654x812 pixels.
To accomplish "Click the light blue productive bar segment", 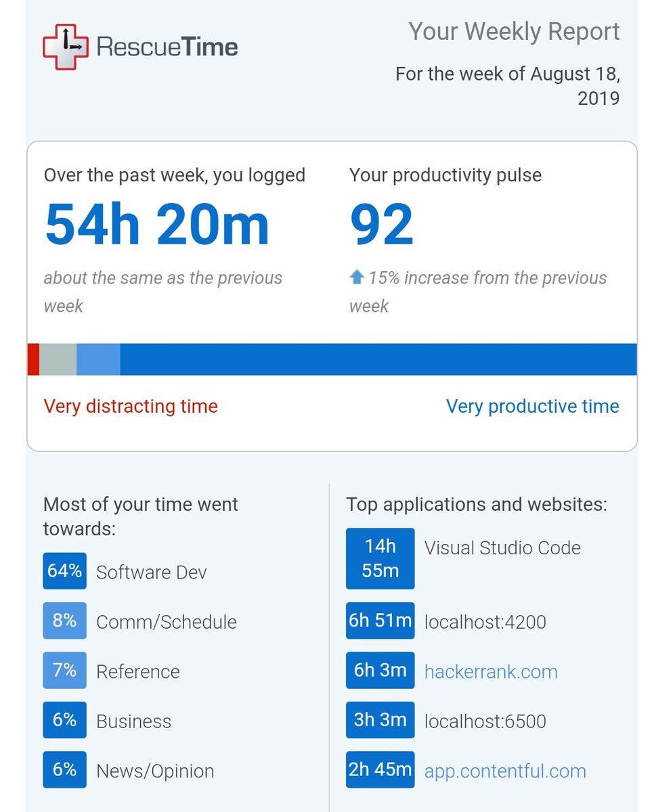I will point(98,359).
